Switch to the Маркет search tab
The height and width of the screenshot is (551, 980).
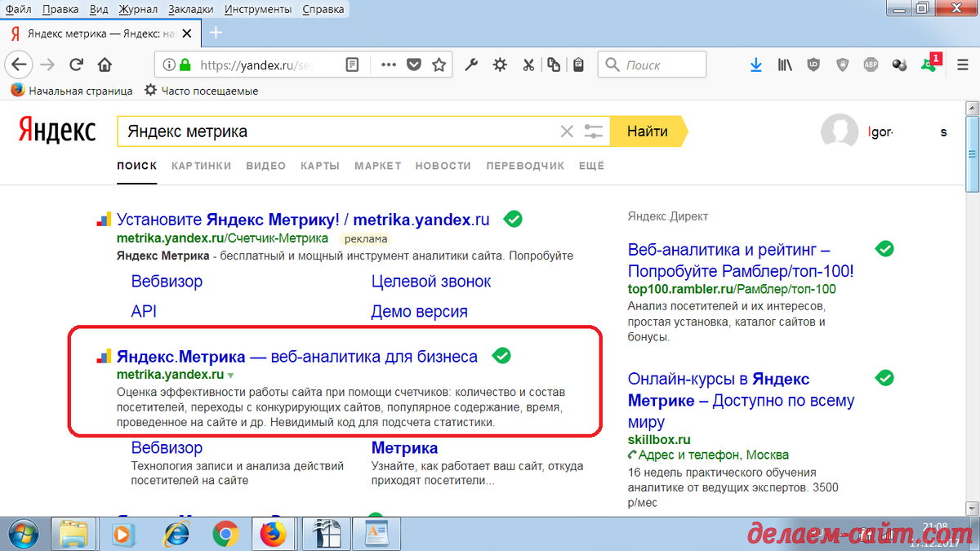(377, 166)
